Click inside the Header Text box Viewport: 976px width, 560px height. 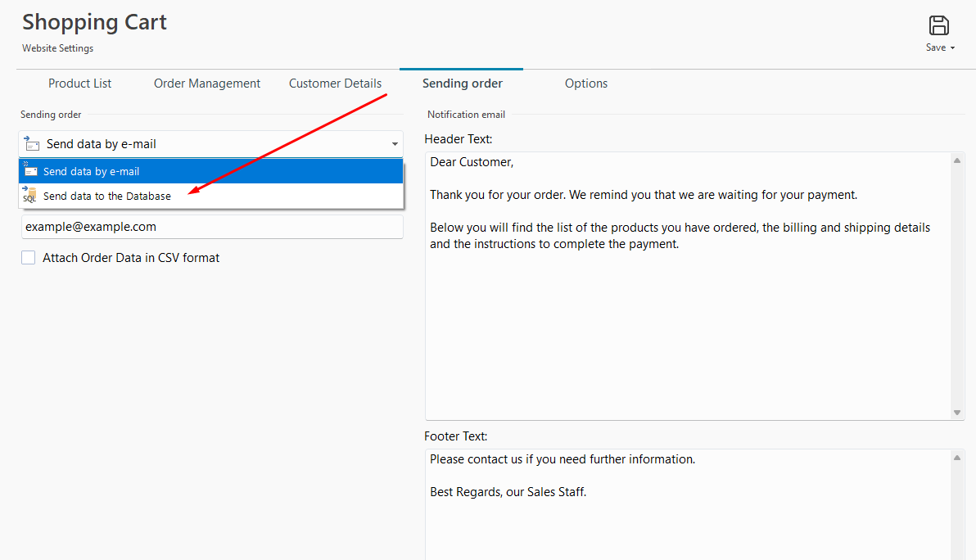[688, 327]
